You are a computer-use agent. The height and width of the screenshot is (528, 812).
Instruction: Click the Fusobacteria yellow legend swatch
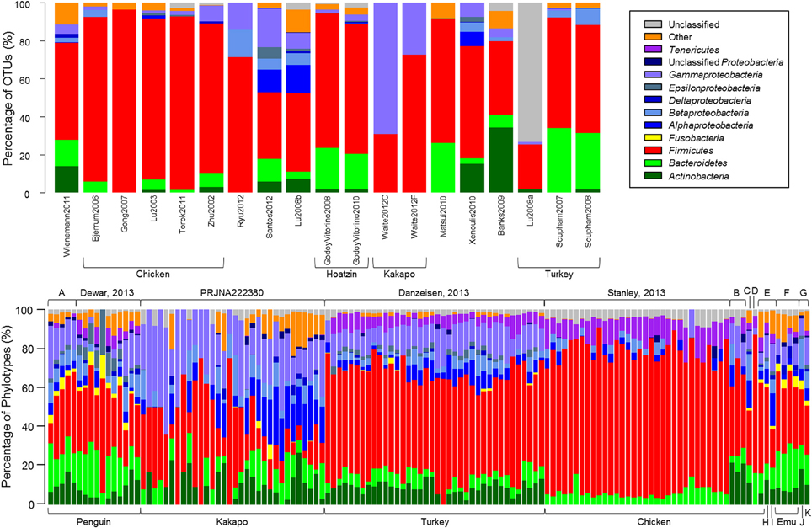tap(653, 138)
